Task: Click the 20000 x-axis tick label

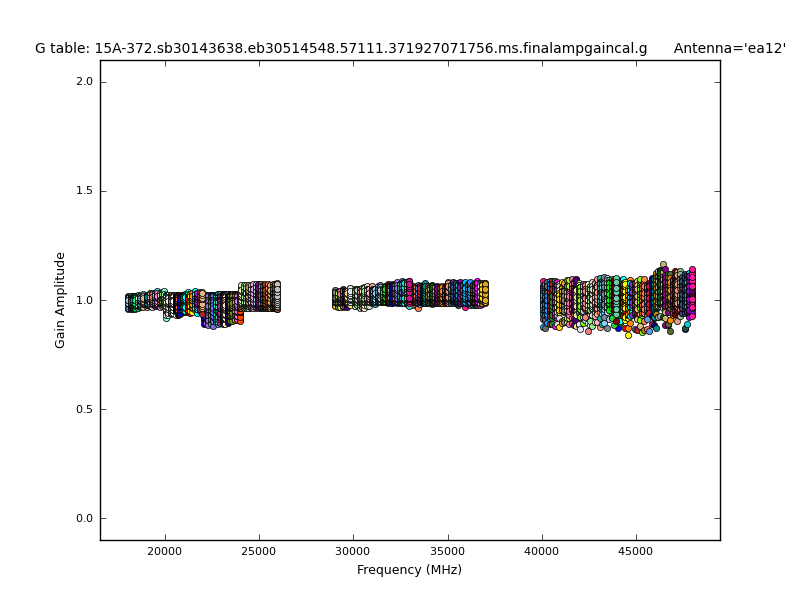Action: tap(165, 551)
